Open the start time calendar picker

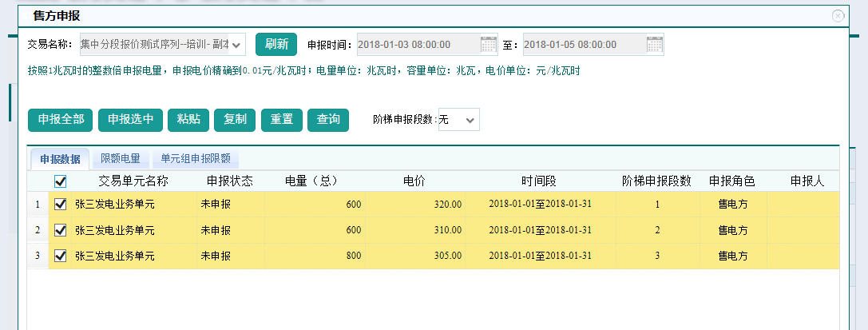coord(489,45)
